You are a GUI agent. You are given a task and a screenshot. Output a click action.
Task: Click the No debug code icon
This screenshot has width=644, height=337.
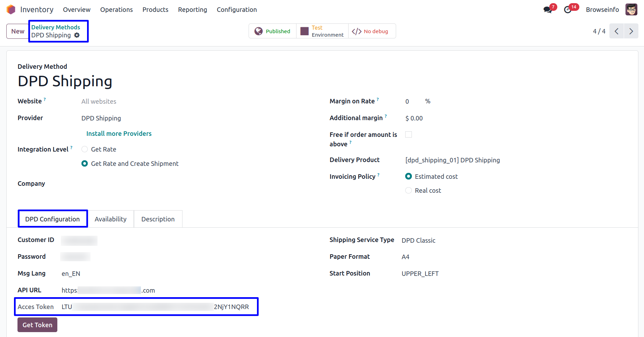tap(357, 31)
